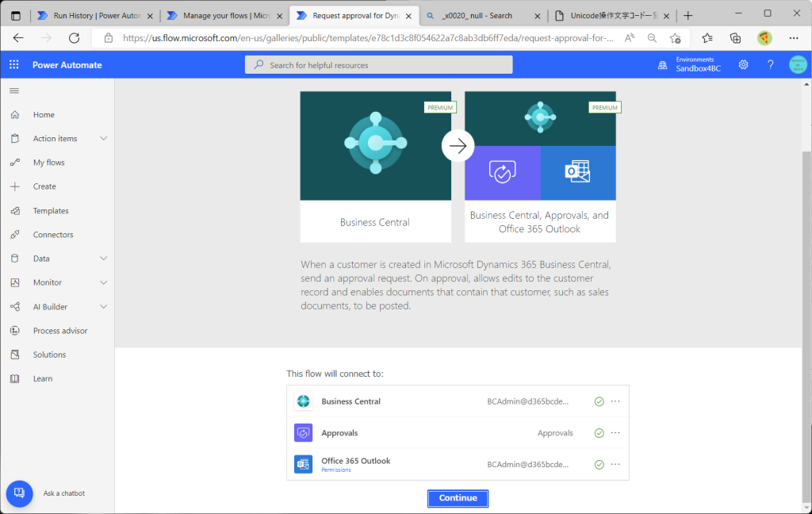The height and width of the screenshot is (514, 812).
Task: Click the Continue button
Action: click(x=458, y=498)
